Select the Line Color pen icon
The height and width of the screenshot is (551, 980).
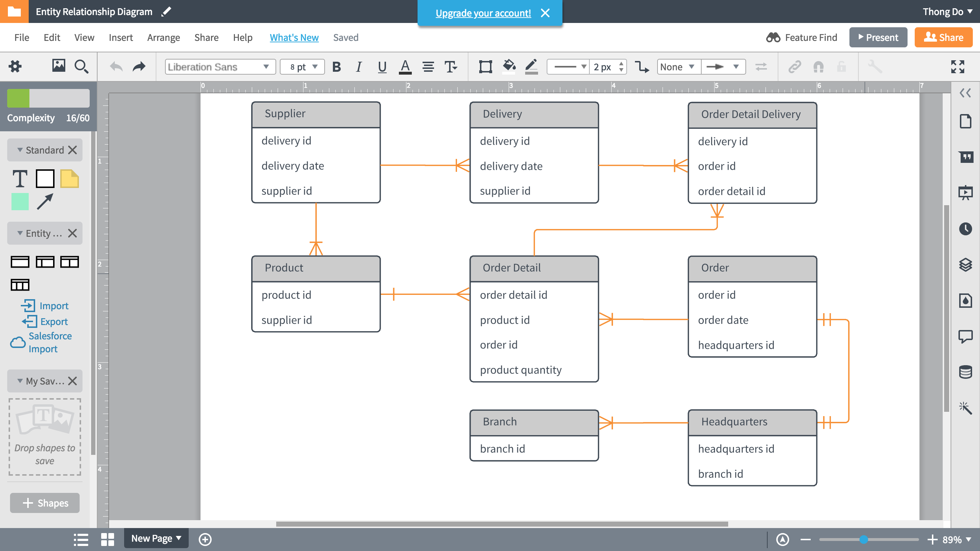[x=532, y=66]
